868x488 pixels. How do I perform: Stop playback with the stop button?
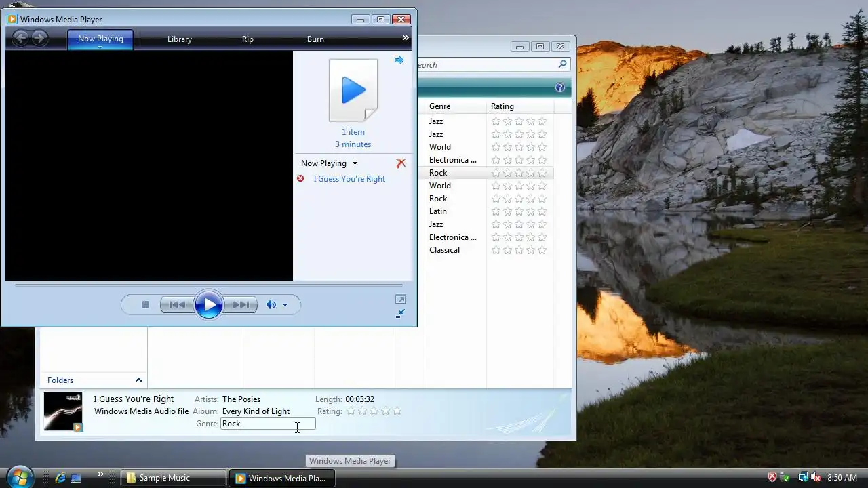click(x=145, y=305)
